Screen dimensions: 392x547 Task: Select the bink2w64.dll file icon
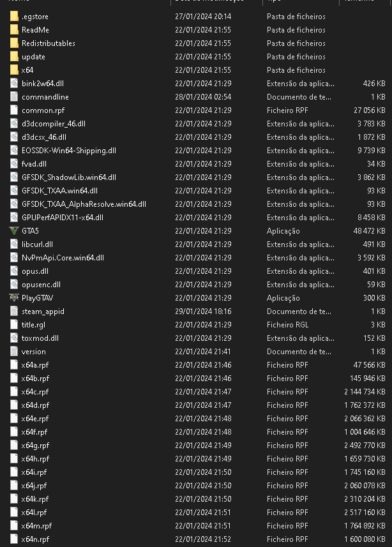(x=13, y=83)
